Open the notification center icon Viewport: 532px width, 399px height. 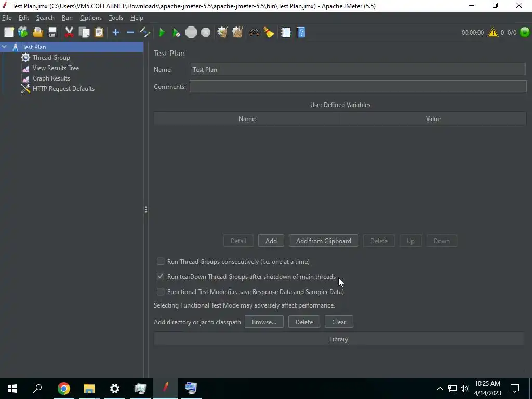pos(515,388)
